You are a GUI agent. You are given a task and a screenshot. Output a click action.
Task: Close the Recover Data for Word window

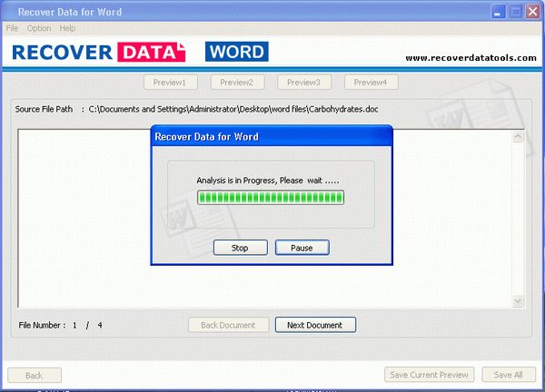530,12
